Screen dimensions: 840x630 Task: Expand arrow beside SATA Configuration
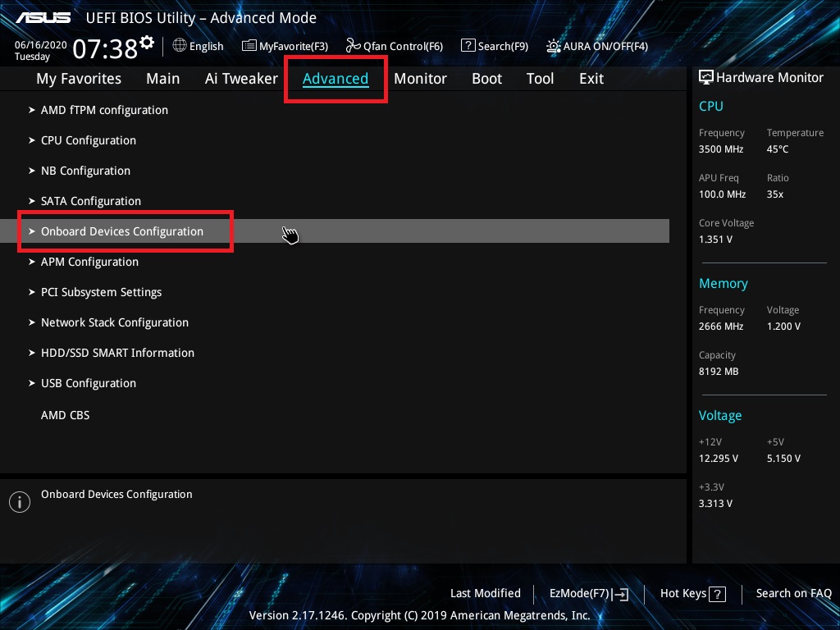(32, 201)
